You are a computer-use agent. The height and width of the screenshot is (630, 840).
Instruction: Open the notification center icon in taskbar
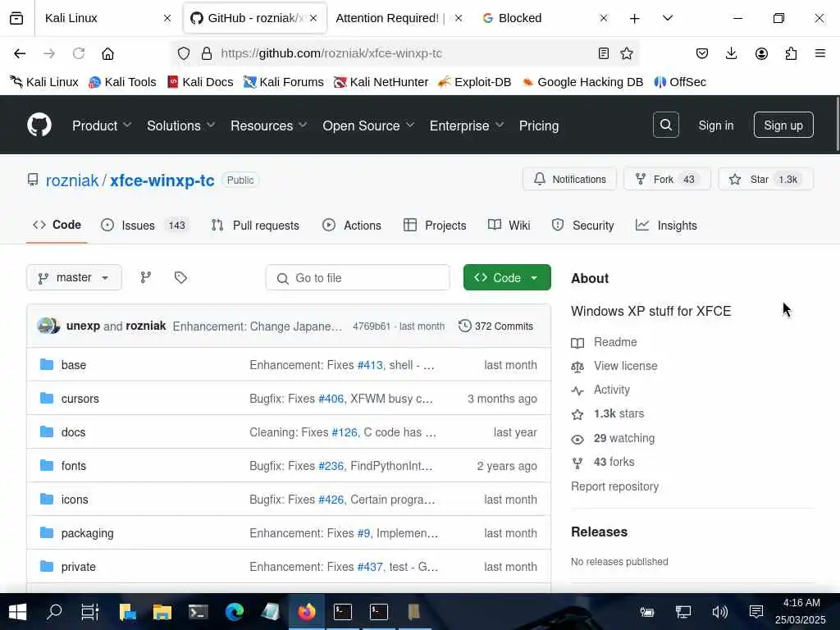[x=756, y=611]
